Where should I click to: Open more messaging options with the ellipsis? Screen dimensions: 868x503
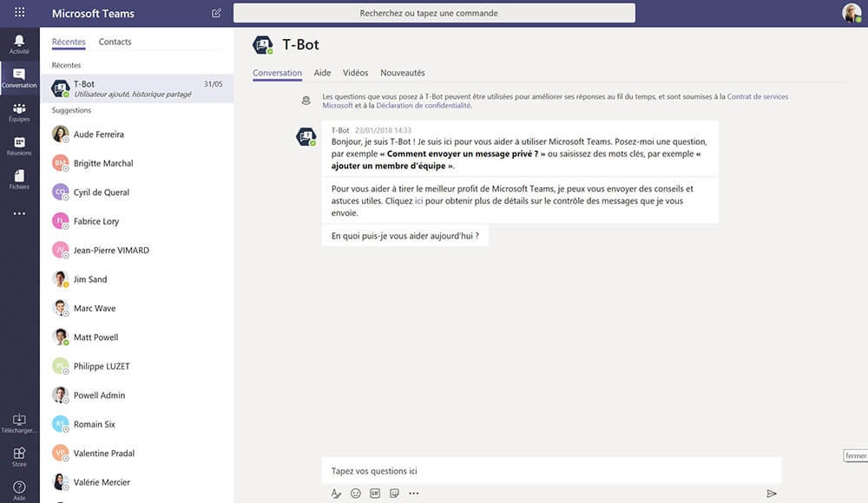[414, 493]
